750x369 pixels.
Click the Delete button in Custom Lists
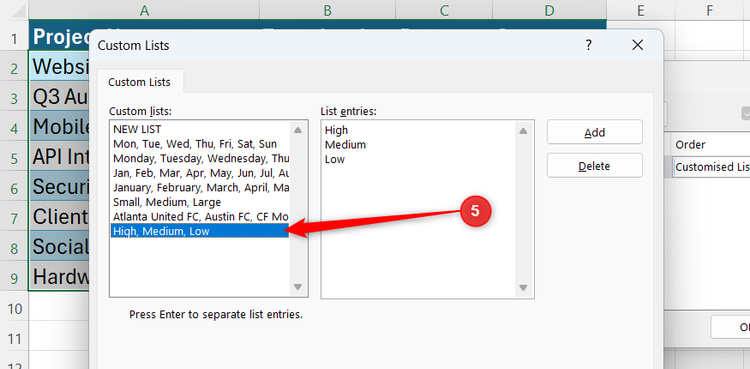pos(595,166)
